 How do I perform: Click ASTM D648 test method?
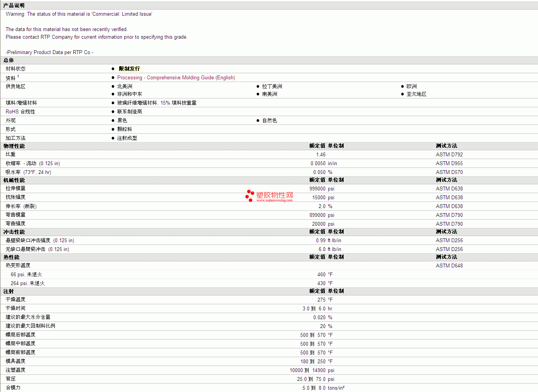click(449, 266)
